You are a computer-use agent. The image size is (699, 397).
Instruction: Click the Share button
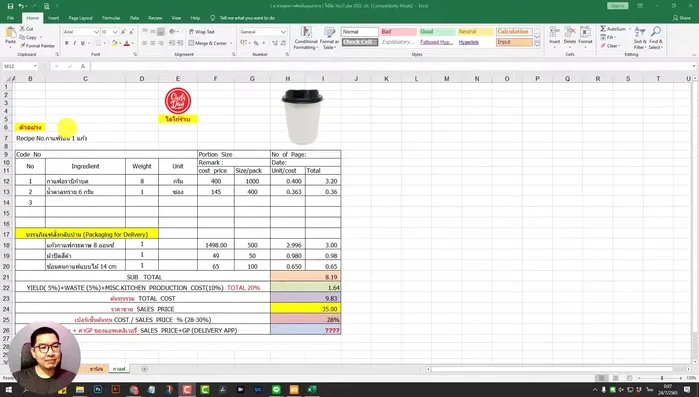(681, 18)
